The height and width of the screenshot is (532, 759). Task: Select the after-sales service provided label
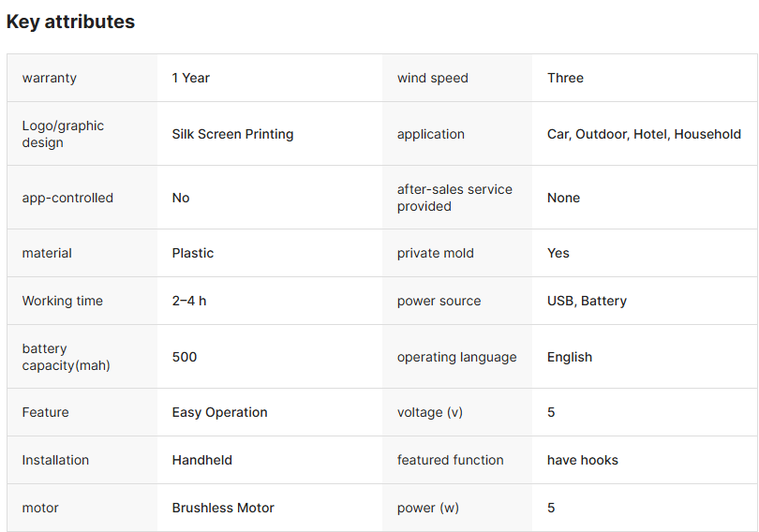pos(454,198)
